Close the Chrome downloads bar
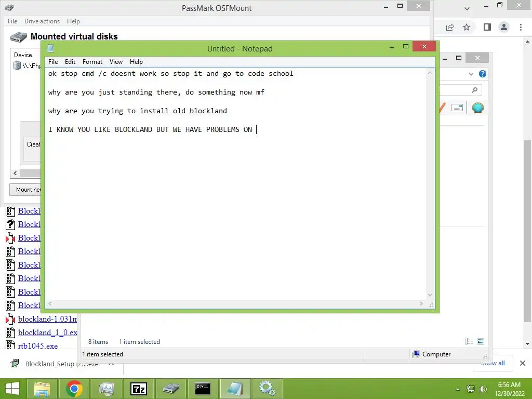This screenshot has width=532, height=399. click(x=523, y=363)
